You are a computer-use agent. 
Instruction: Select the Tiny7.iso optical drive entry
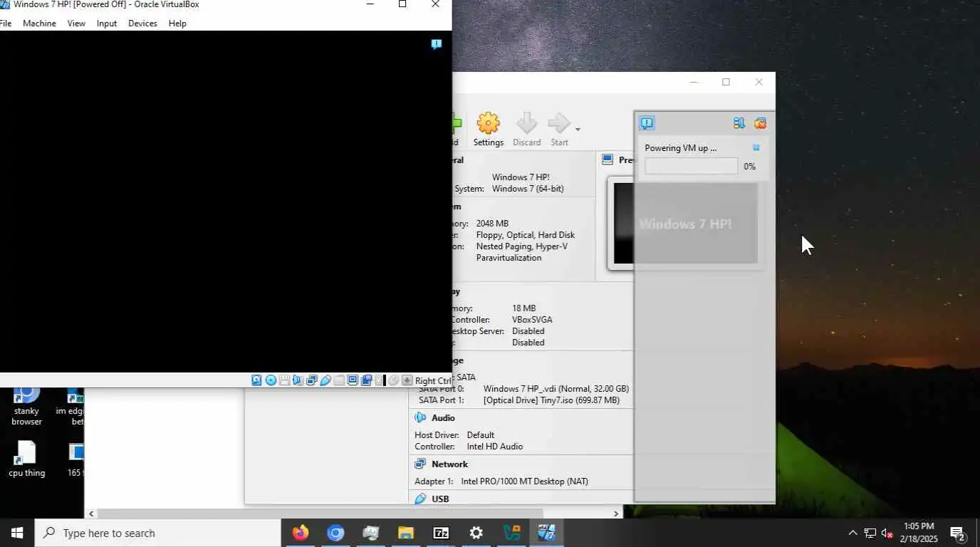pyautogui.click(x=551, y=400)
